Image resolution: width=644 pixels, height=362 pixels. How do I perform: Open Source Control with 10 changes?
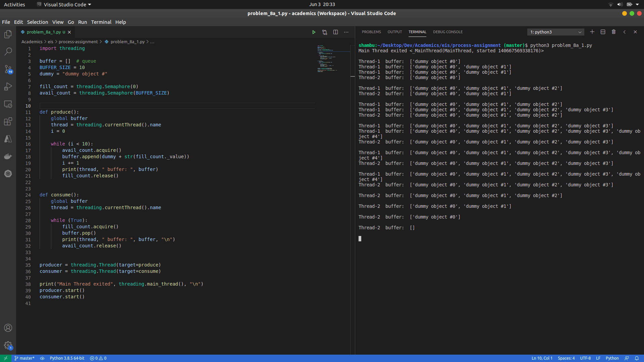[x=8, y=69]
